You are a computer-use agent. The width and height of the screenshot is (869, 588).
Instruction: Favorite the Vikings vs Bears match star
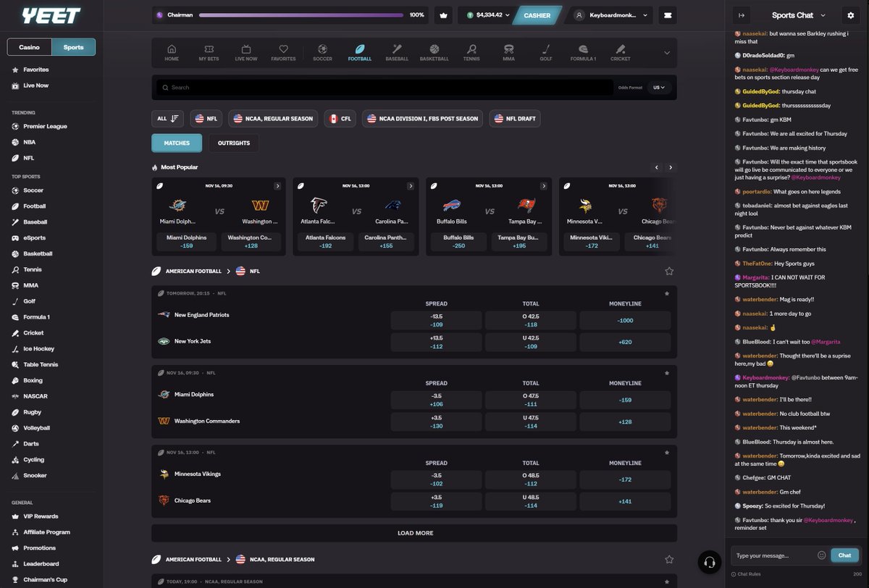pos(667,452)
